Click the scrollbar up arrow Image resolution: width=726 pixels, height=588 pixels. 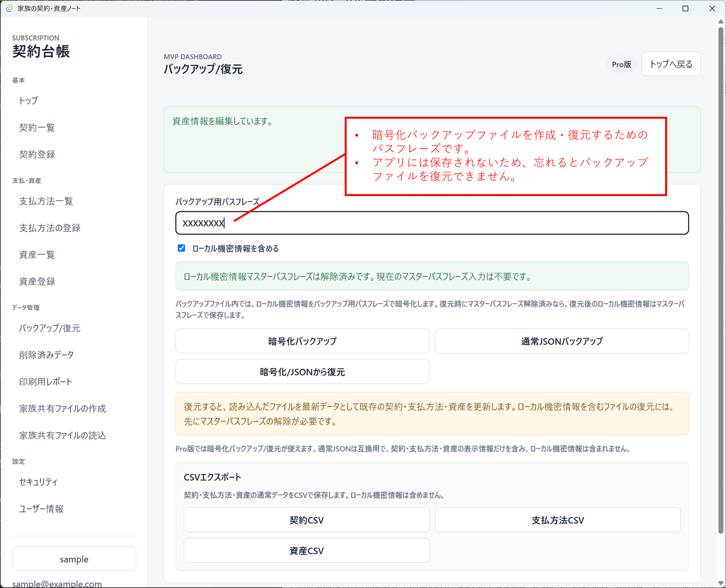point(721,21)
